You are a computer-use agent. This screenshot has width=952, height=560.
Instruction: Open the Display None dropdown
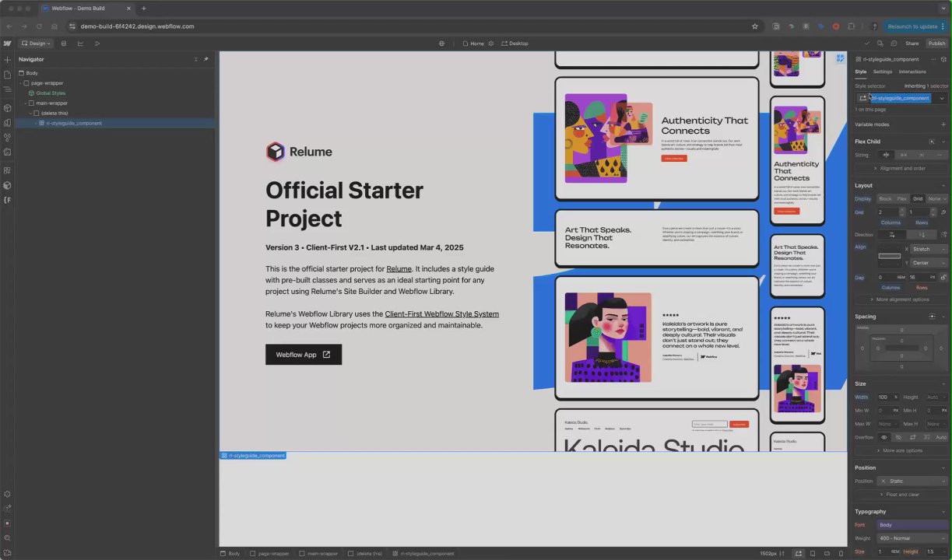(937, 198)
